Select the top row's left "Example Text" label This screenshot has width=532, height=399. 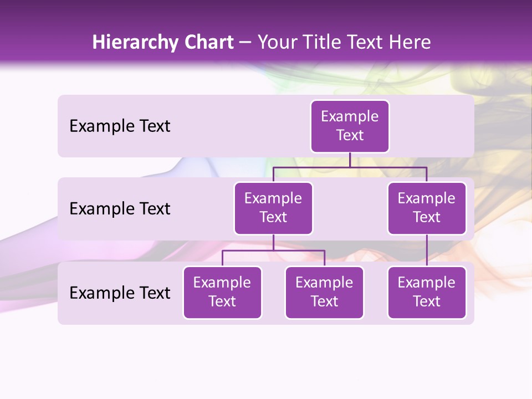coord(120,126)
